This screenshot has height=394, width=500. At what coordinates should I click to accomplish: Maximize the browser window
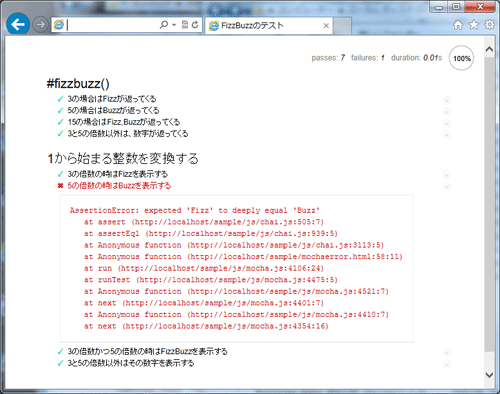(456, 7)
